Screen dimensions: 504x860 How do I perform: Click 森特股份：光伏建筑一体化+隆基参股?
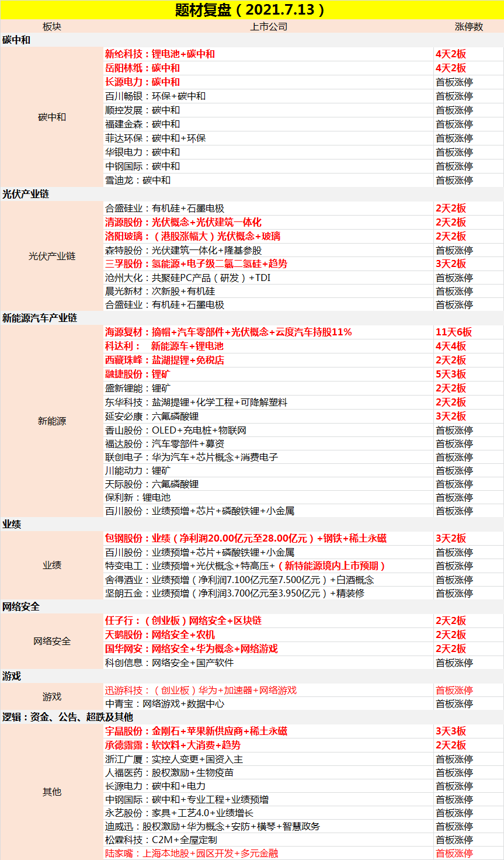click(x=183, y=250)
